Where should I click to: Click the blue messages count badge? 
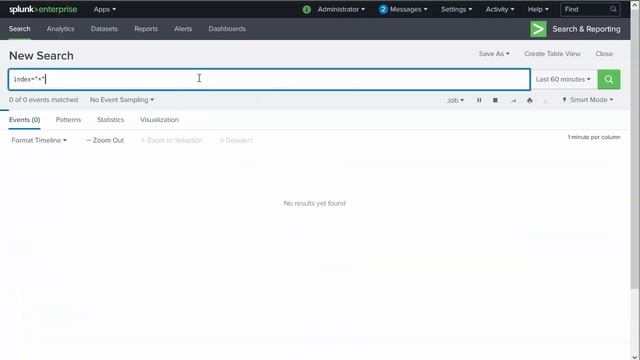tap(383, 9)
